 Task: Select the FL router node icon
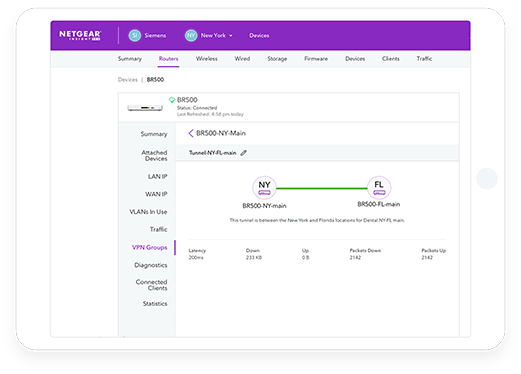point(379,187)
